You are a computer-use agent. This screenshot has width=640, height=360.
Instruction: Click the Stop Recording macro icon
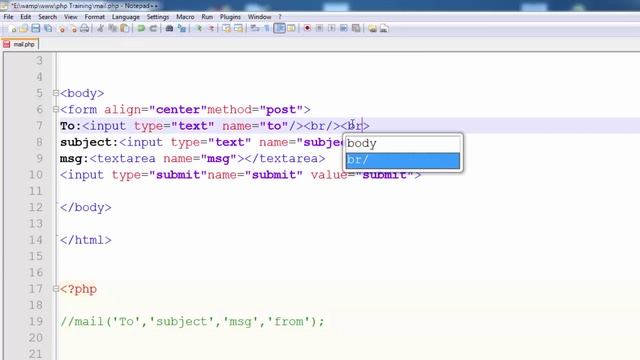[x=319, y=28]
